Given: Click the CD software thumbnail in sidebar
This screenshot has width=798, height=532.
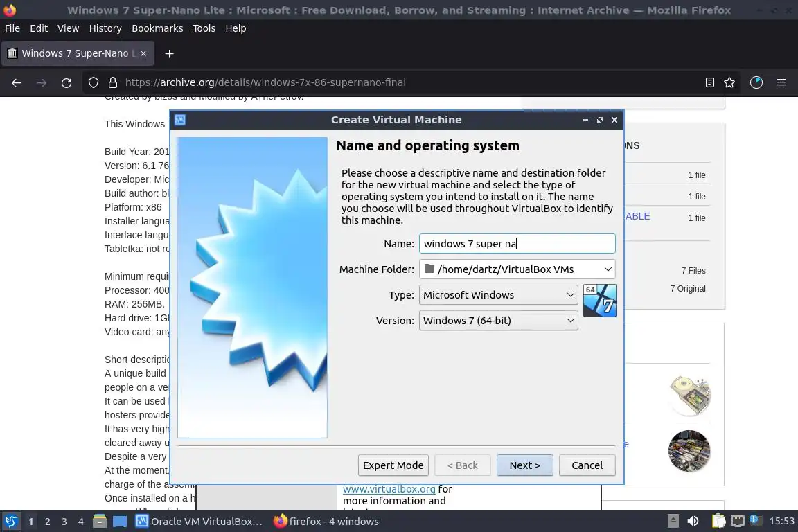Looking at the screenshot, I should (x=690, y=395).
